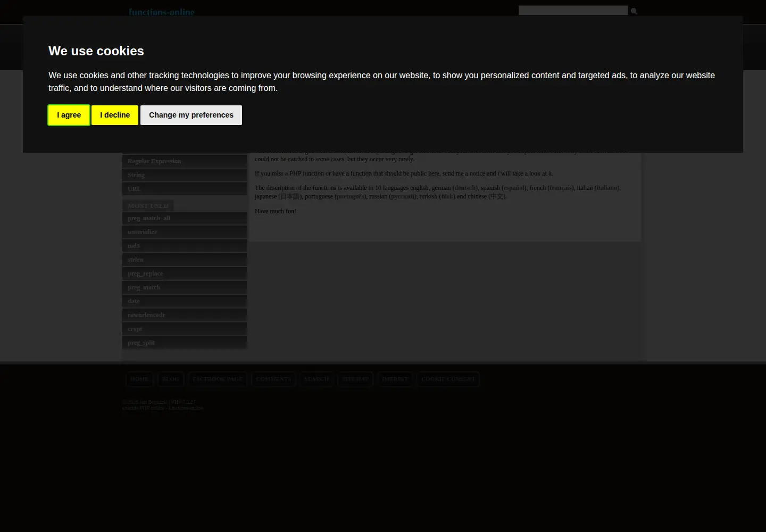Select the "String" category in the sidebar
The image size is (766, 532).
[185, 175]
